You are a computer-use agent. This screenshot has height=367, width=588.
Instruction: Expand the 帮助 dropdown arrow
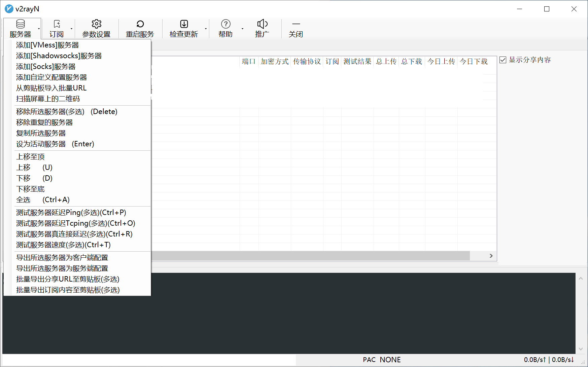[242, 29]
